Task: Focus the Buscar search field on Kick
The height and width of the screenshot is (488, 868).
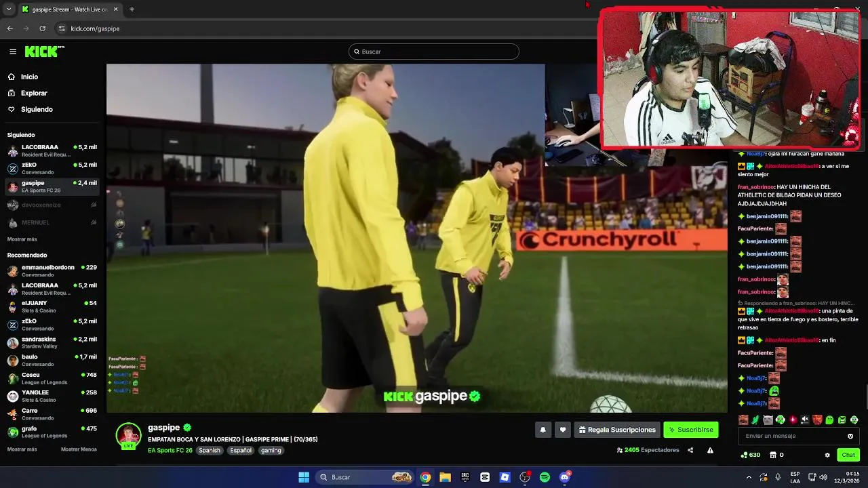Action: pos(434,52)
